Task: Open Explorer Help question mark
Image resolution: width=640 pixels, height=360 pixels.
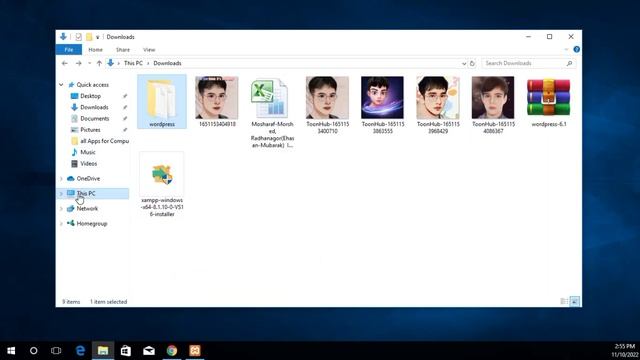Action: click(x=576, y=49)
